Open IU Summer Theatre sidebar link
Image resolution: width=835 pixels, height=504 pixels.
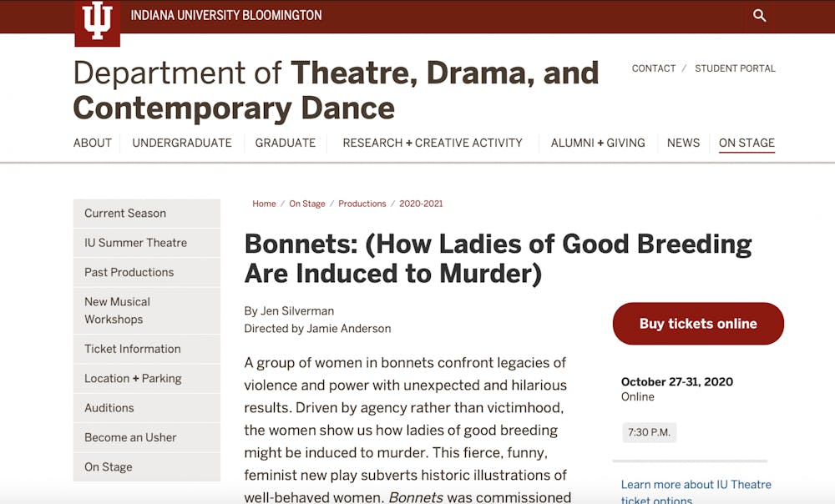146,243
